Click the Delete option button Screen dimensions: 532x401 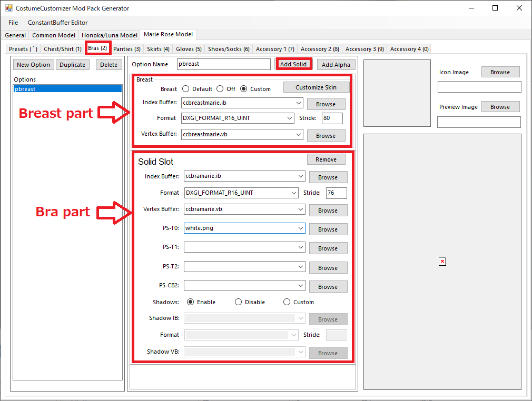click(109, 65)
